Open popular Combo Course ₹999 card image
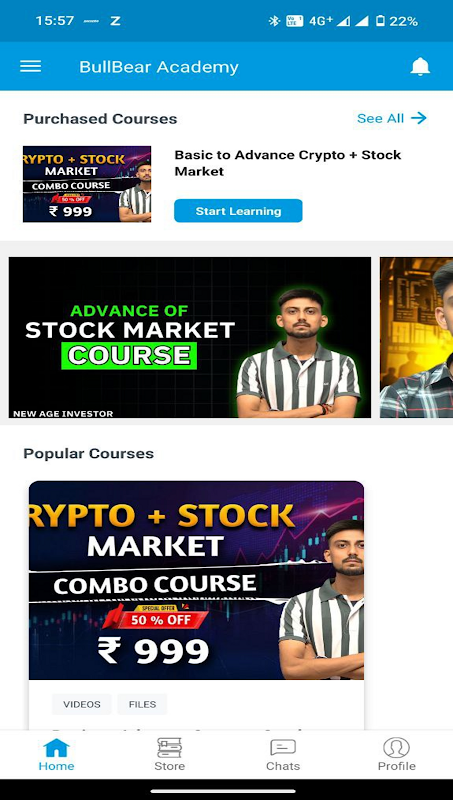453x800 pixels. click(196, 580)
